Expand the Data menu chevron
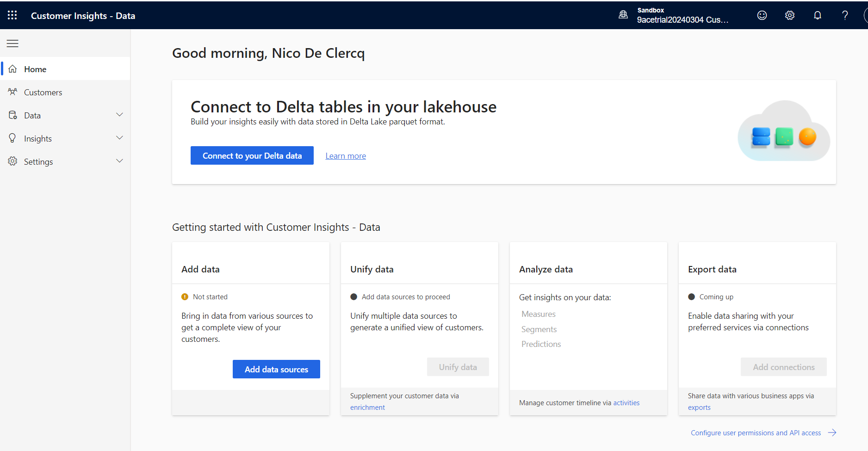 click(x=119, y=115)
